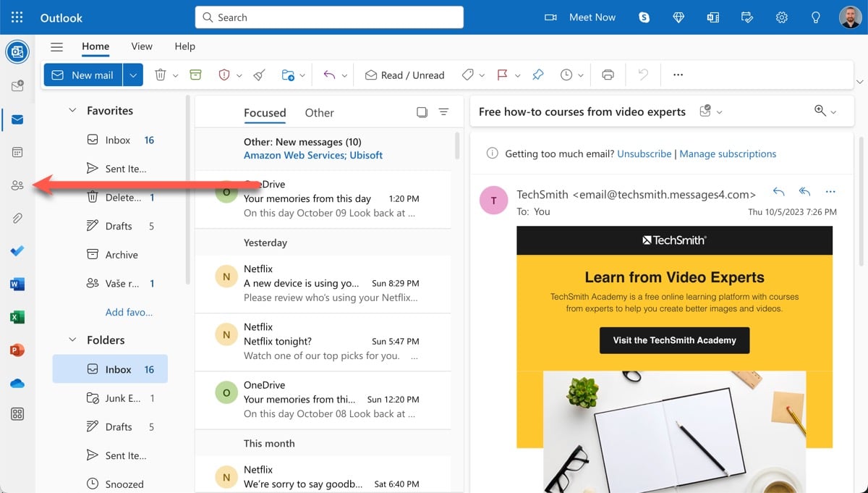
Task: Open the Tips lightbulb icon
Action: pyautogui.click(x=816, y=17)
